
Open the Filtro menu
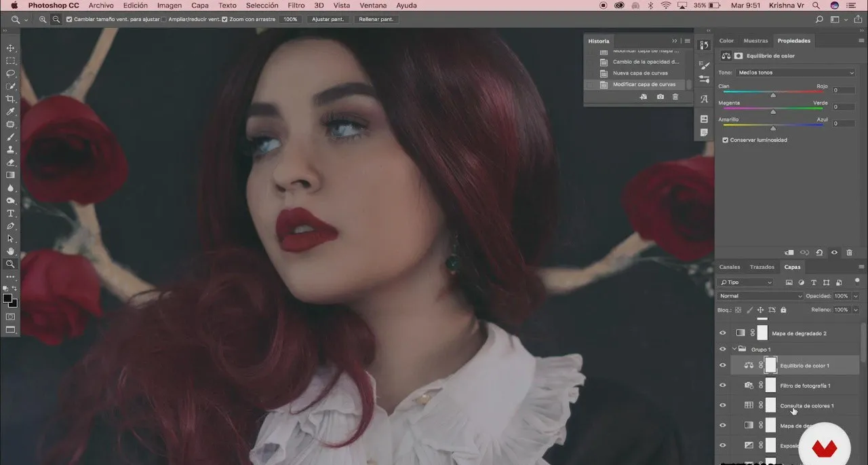tap(296, 5)
